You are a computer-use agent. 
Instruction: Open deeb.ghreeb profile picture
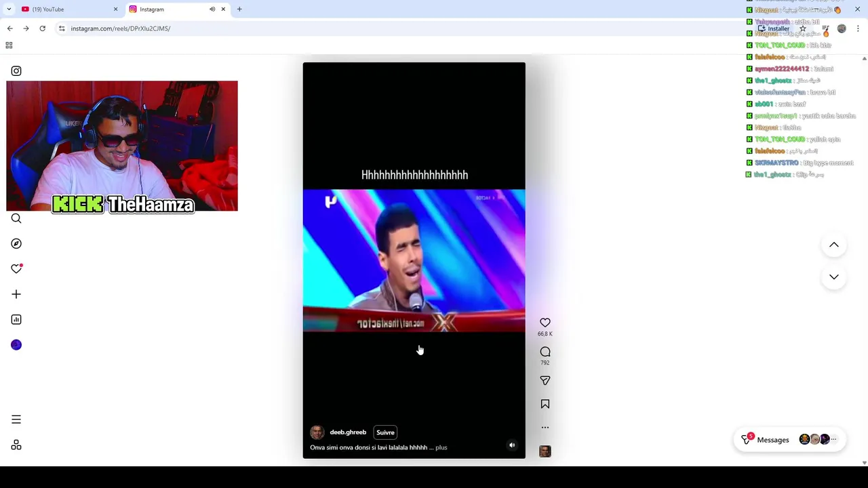pos(317,432)
